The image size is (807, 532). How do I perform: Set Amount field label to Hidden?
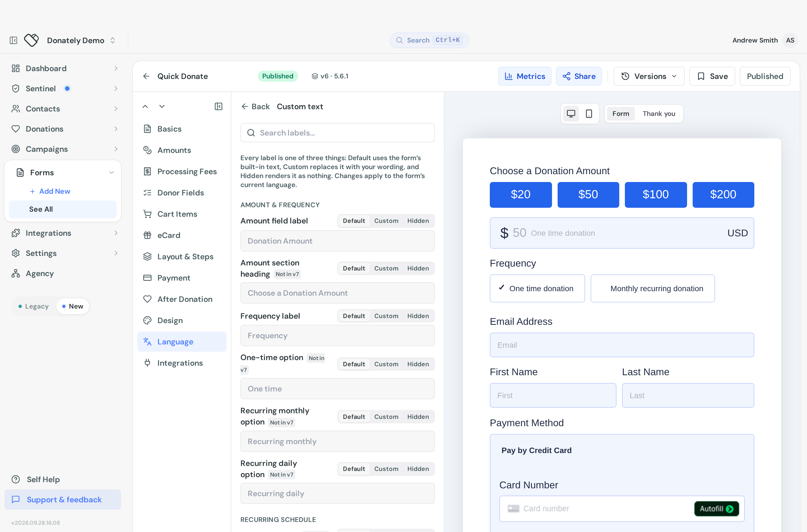(418, 221)
